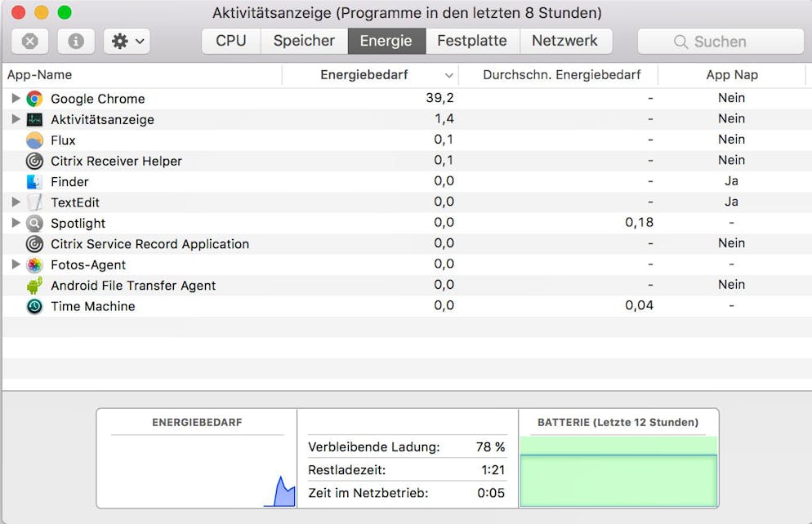Click the Finder app icon
Image resolution: width=812 pixels, height=524 pixels.
pyautogui.click(x=34, y=181)
